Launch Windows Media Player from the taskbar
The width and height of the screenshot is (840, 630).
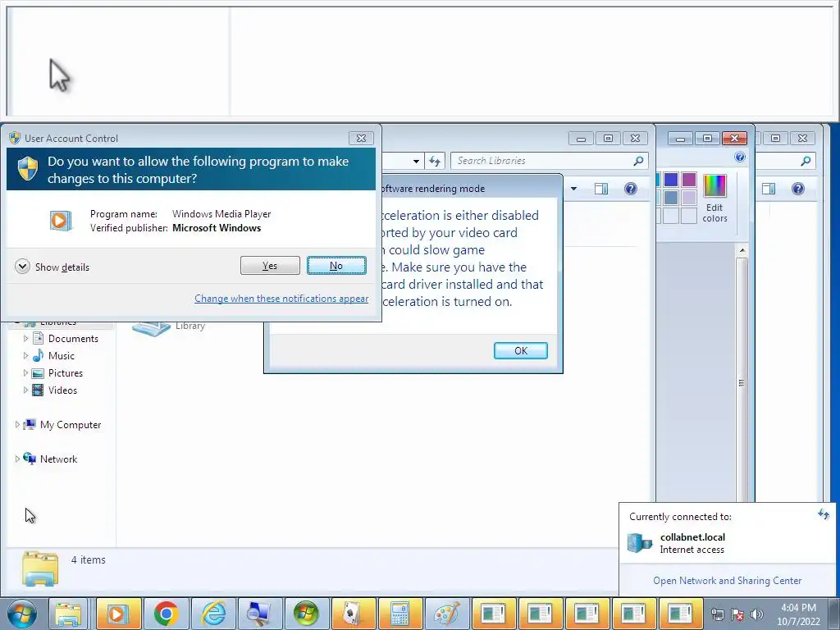(x=118, y=614)
